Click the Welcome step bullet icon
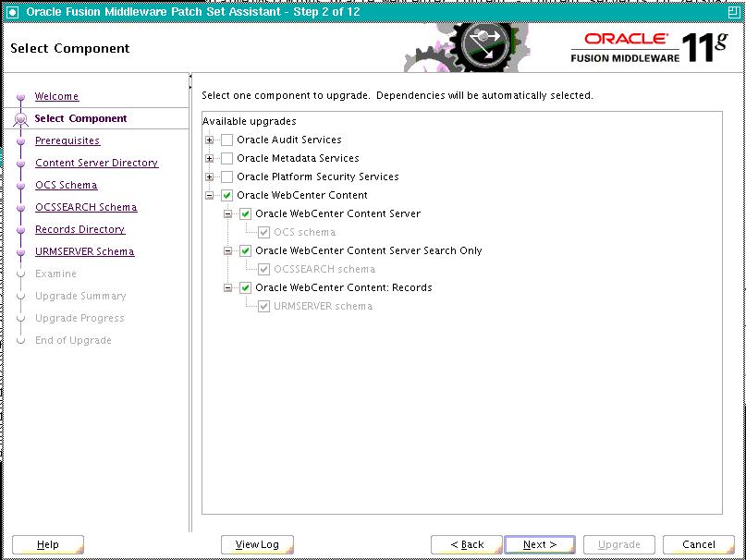This screenshot has height=560, width=746. pyautogui.click(x=21, y=98)
